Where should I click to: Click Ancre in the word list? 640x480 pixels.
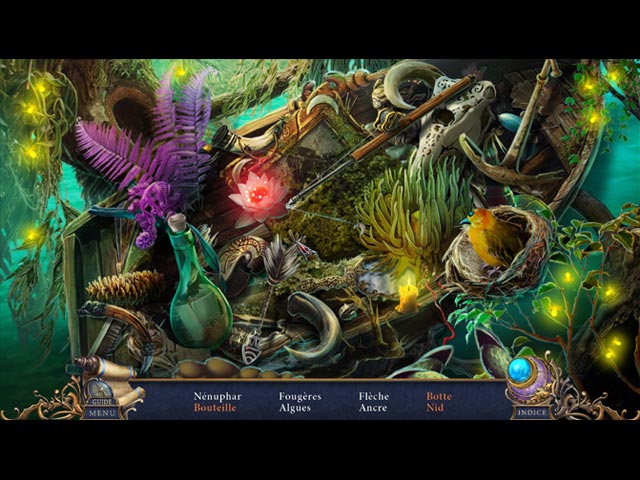pos(373,408)
